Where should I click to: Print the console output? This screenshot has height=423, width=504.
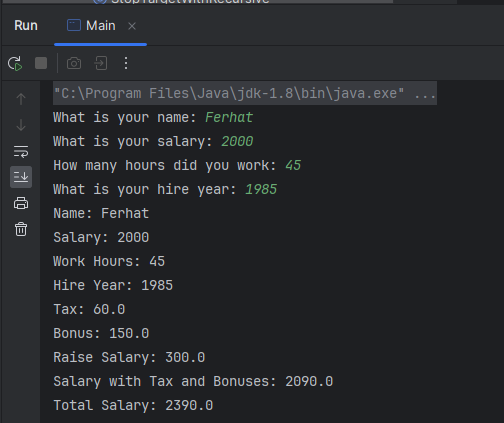21,203
